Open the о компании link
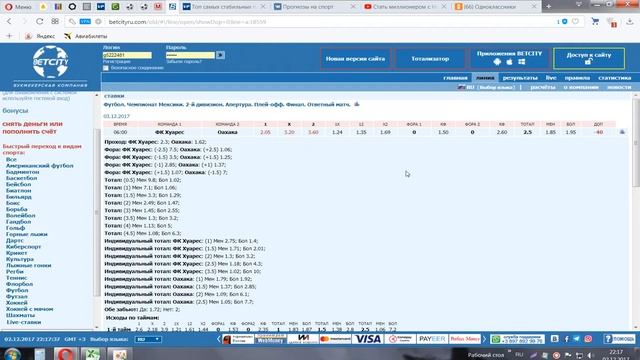This screenshot has width=640, height=360. point(581,87)
